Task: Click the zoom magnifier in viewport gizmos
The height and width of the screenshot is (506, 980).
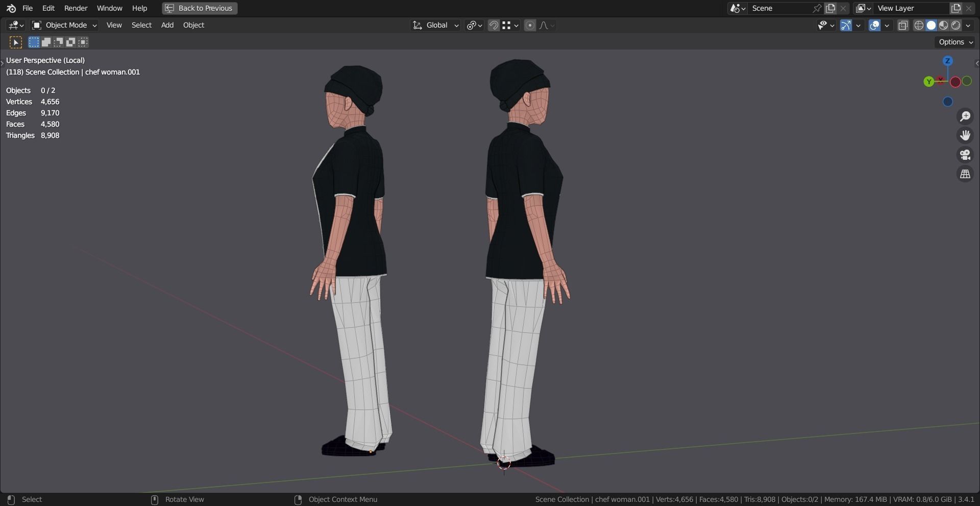Action: point(965,116)
